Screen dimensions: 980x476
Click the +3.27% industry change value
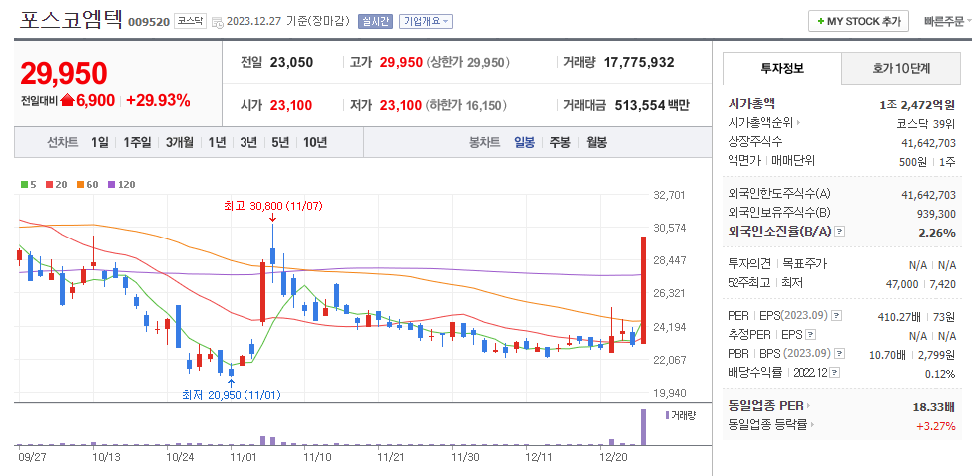tap(936, 426)
